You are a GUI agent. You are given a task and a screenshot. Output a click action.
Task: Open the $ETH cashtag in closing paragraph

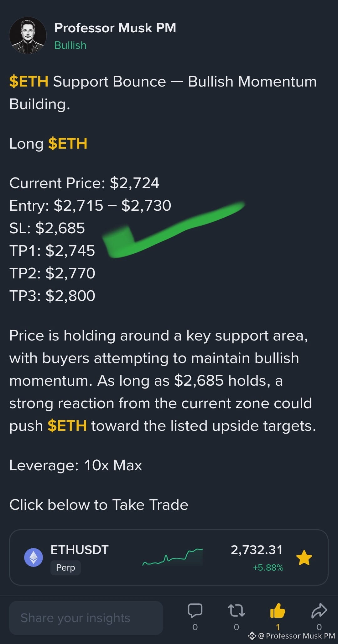coord(67,426)
